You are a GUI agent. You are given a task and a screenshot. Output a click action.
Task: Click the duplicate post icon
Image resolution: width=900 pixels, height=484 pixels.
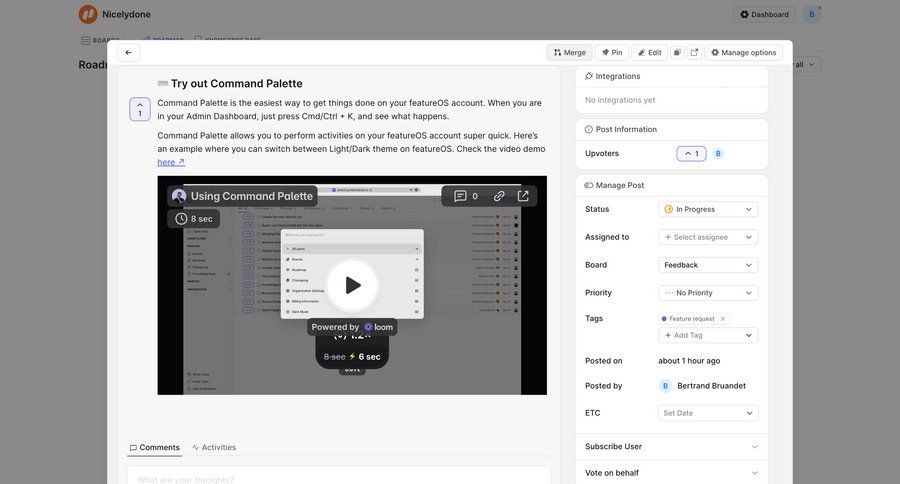[677, 52]
